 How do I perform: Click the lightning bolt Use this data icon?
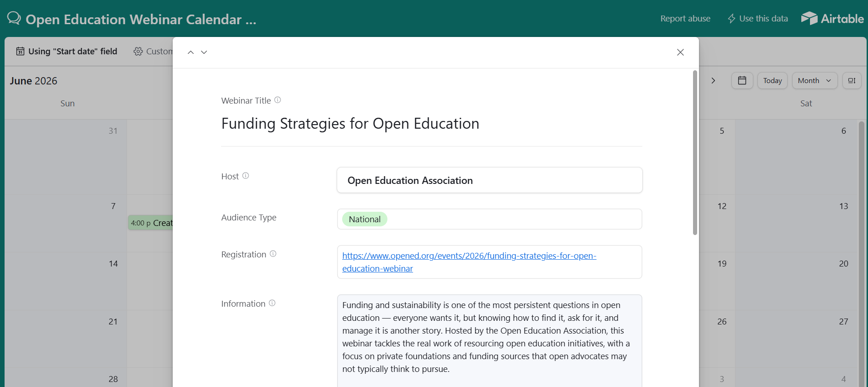pos(731,19)
